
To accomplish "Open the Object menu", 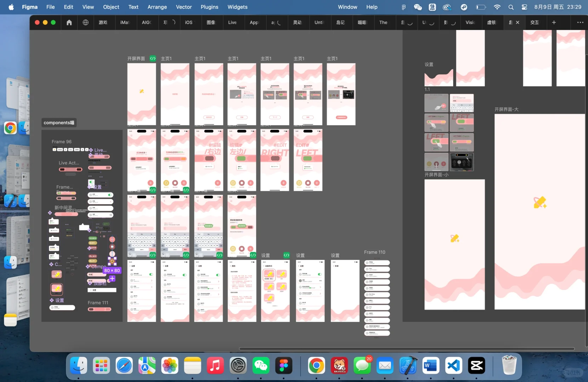I will click(111, 7).
